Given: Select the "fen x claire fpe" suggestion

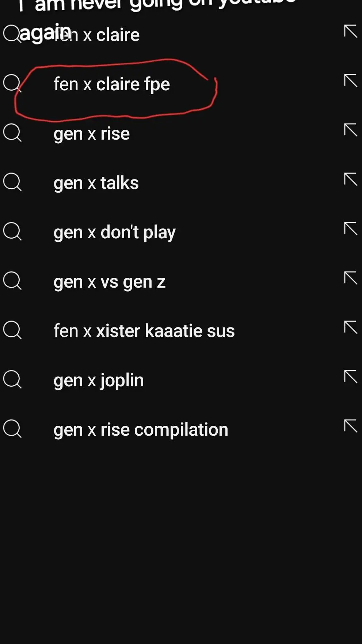Looking at the screenshot, I should pos(111,84).
